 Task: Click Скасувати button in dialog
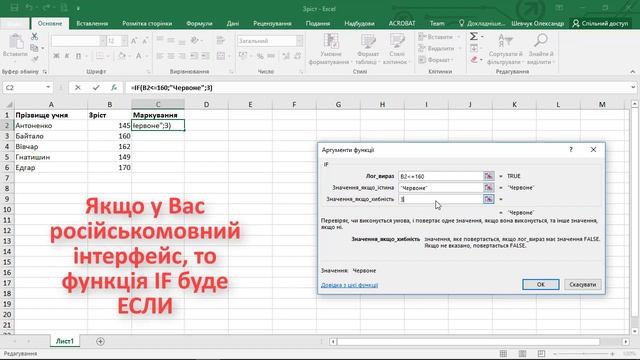[582, 284]
